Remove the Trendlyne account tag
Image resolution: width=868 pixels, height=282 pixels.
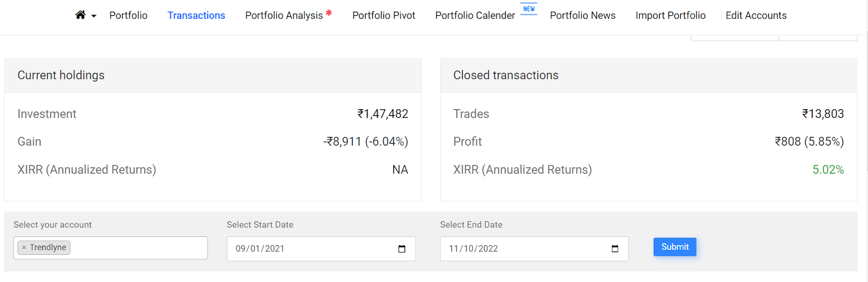coord(24,248)
